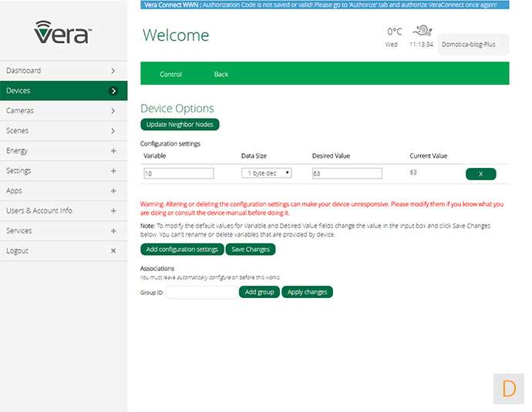The width and height of the screenshot is (532, 412).
Task: Select Cameras sidebar item
Action: (63, 111)
